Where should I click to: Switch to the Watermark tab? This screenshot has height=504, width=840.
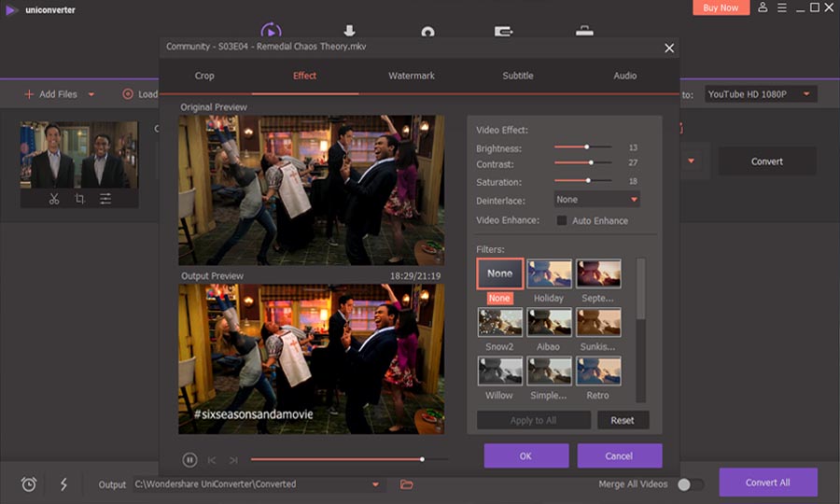pos(412,76)
